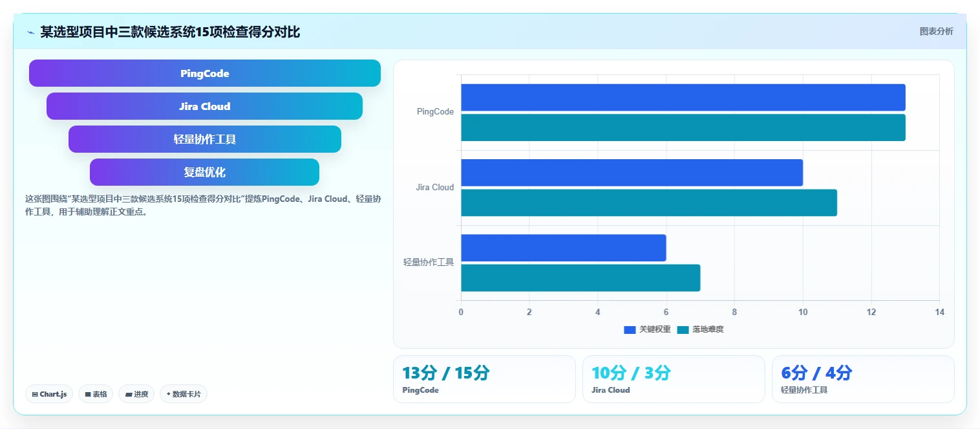Screen dimensions: 980x429
Task: Click the chart icon beside the title
Action: point(30,32)
